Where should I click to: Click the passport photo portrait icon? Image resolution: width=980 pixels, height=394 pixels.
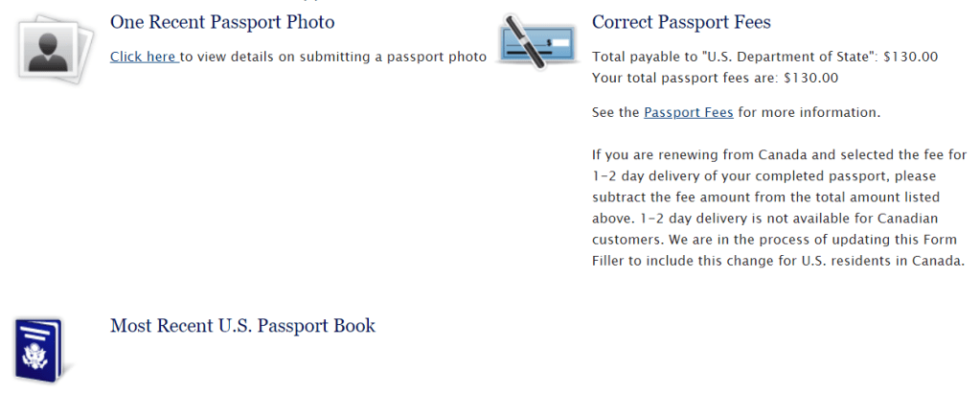tap(56, 47)
